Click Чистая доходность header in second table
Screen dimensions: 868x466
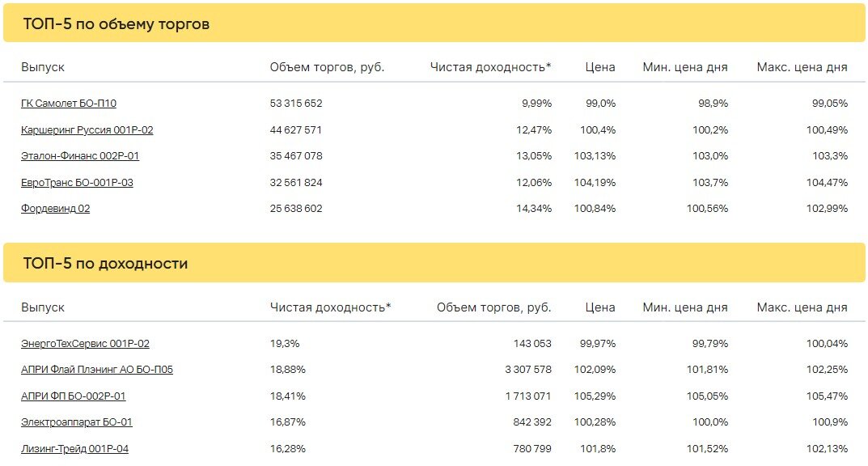(330, 307)
